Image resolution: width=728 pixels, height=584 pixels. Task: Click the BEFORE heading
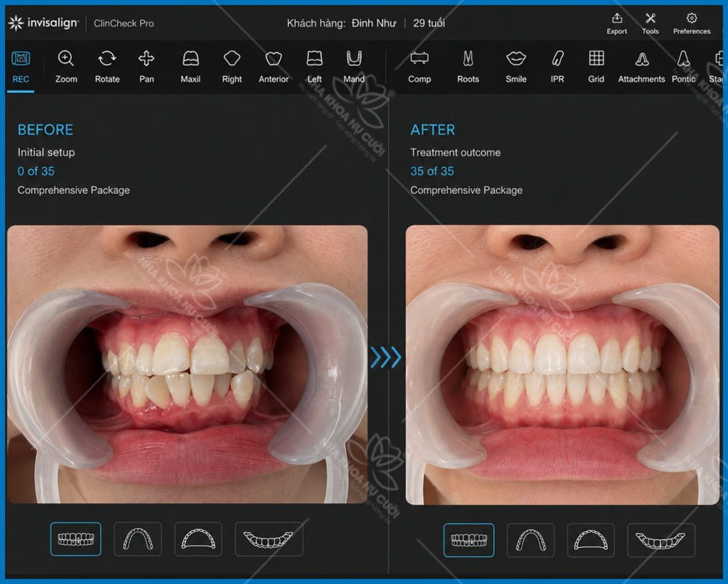point(45,130)
